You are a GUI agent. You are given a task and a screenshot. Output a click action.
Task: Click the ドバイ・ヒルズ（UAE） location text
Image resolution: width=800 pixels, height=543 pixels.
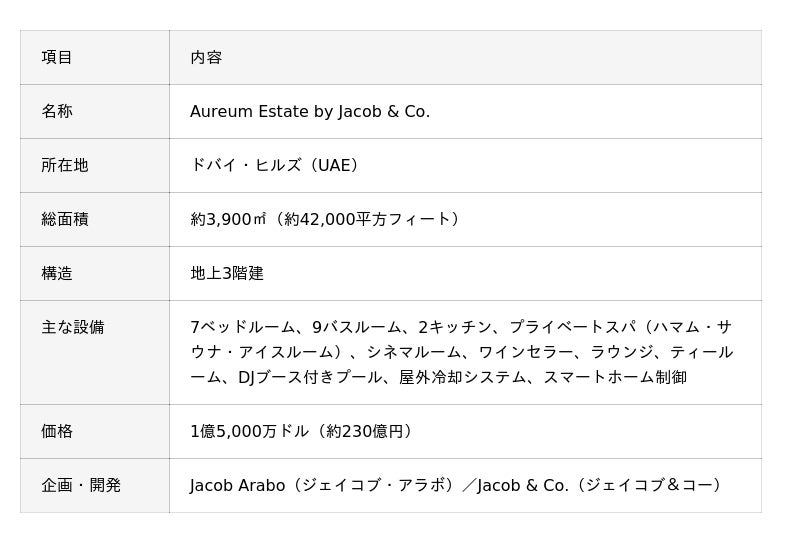point(277,165)
